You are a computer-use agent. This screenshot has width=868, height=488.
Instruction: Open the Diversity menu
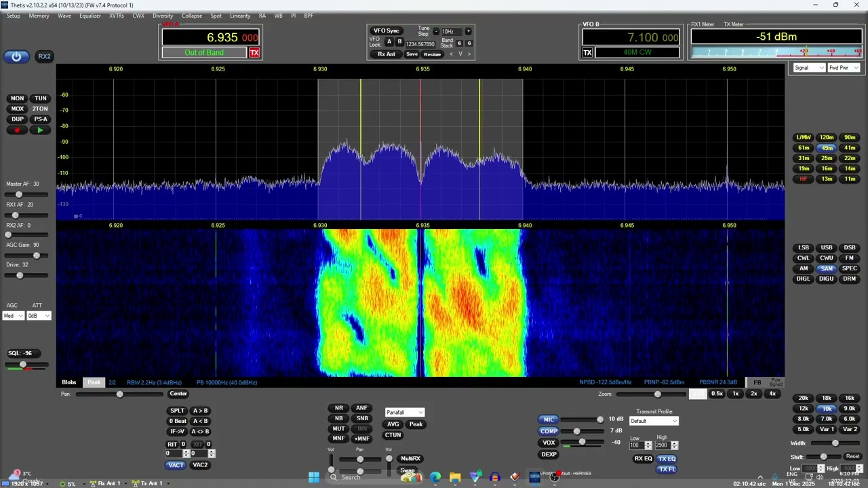pos(163,16)
